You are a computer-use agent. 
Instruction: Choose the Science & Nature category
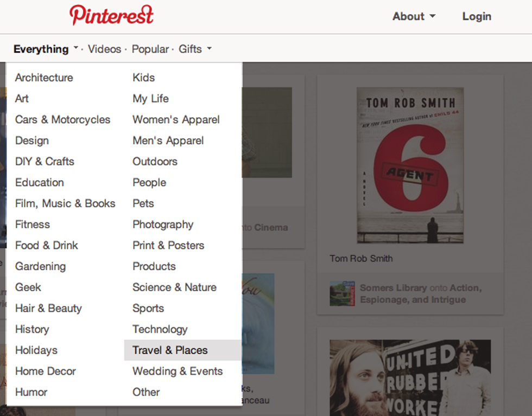(174, 287)
